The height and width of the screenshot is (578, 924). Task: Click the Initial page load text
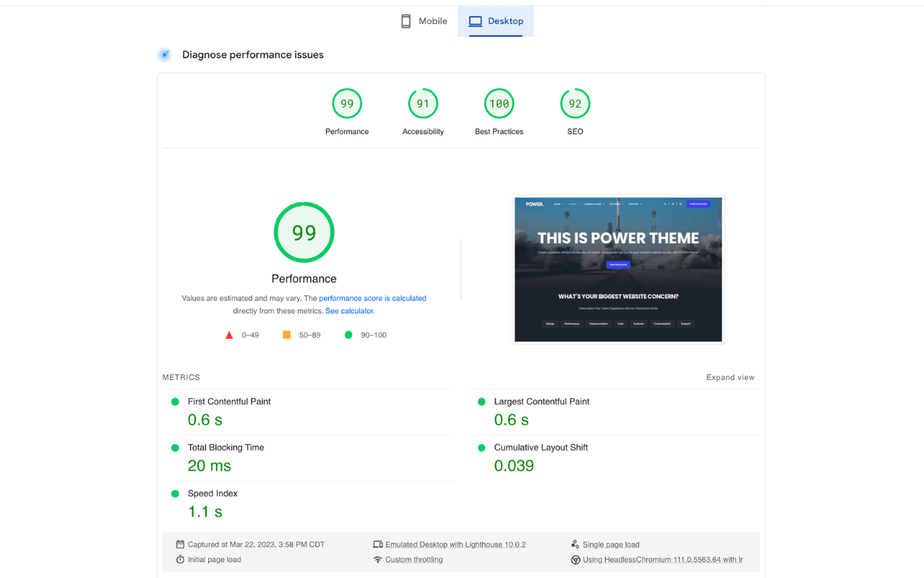(214, 560)
